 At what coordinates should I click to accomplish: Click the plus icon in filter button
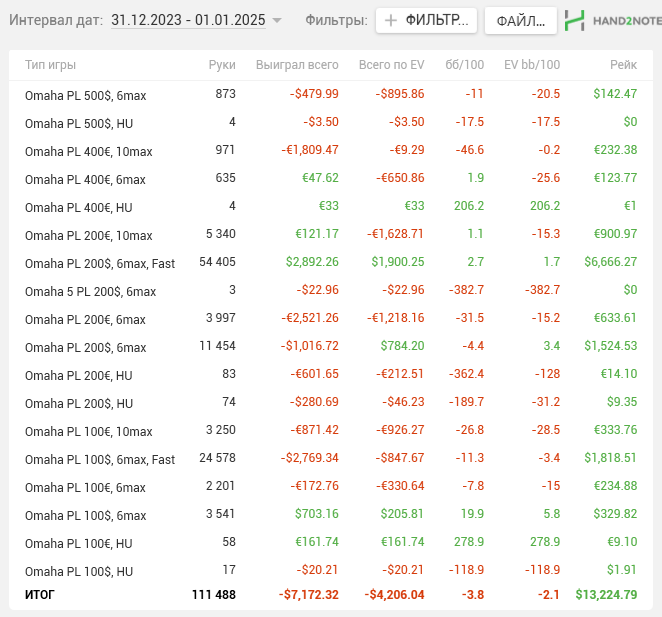tap(391, 20)
